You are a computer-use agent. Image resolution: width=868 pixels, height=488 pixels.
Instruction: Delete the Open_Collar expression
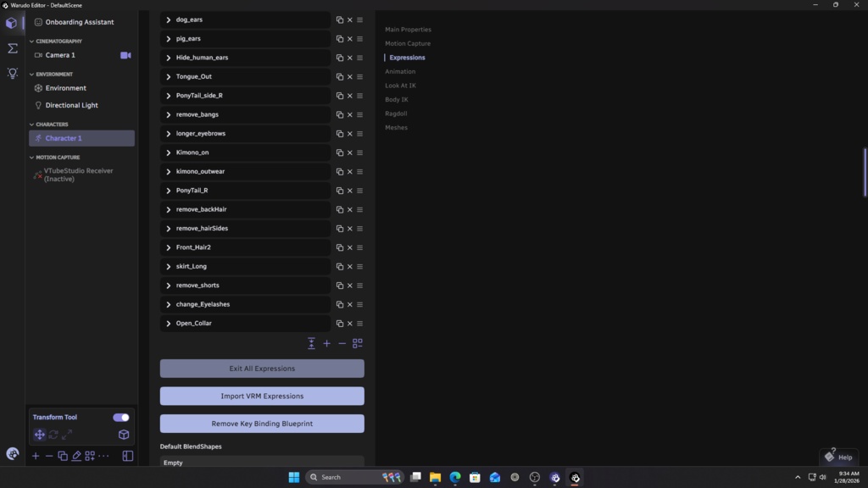pyautogui.click(x=350, y=324)
